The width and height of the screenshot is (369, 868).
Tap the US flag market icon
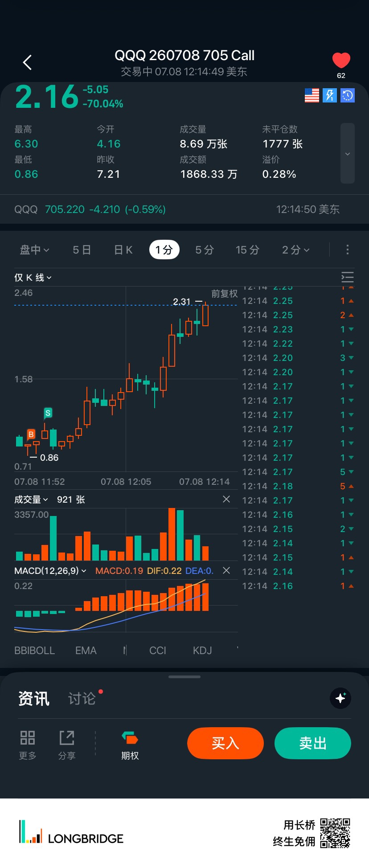312,95
